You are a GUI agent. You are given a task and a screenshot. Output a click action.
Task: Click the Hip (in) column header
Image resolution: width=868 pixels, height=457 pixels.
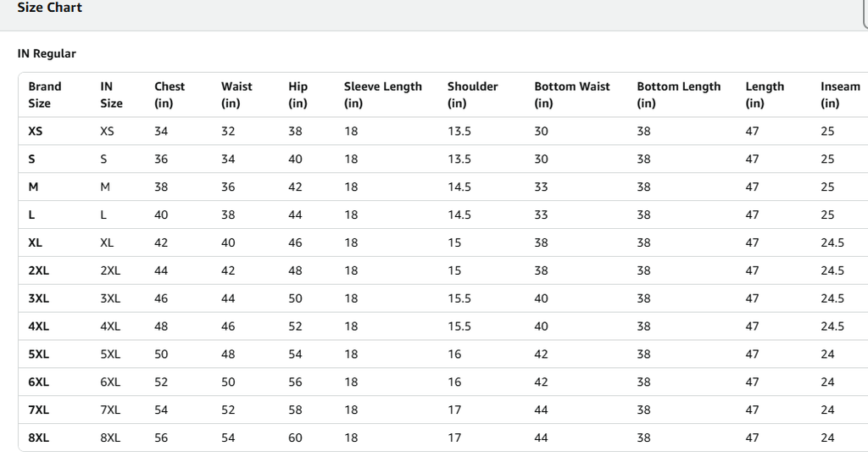pos(298,95)
